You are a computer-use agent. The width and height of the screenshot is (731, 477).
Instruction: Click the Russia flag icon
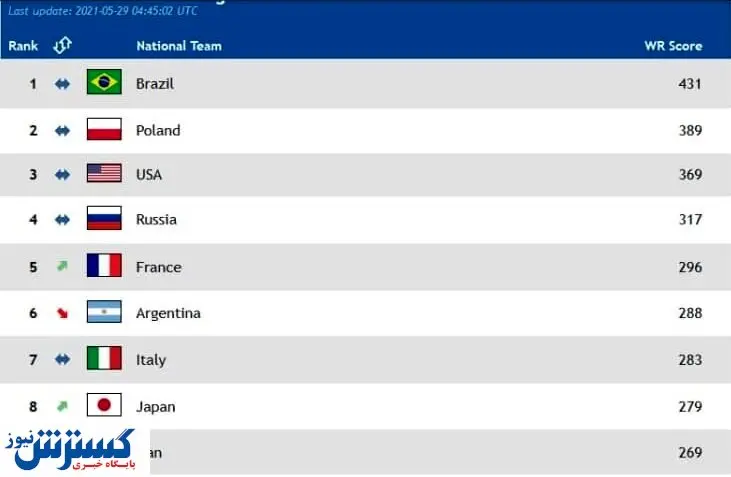(104, 219)
